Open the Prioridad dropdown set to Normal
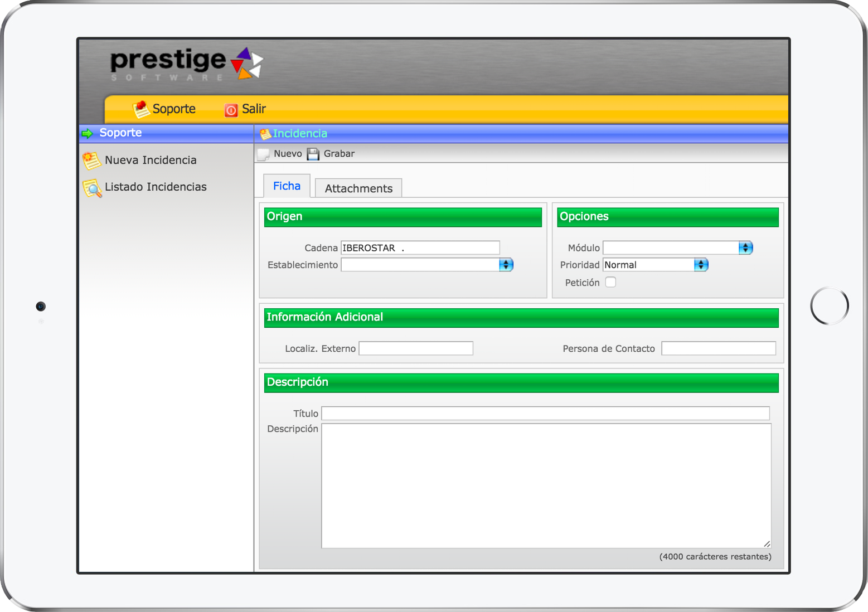 (656, 265)
